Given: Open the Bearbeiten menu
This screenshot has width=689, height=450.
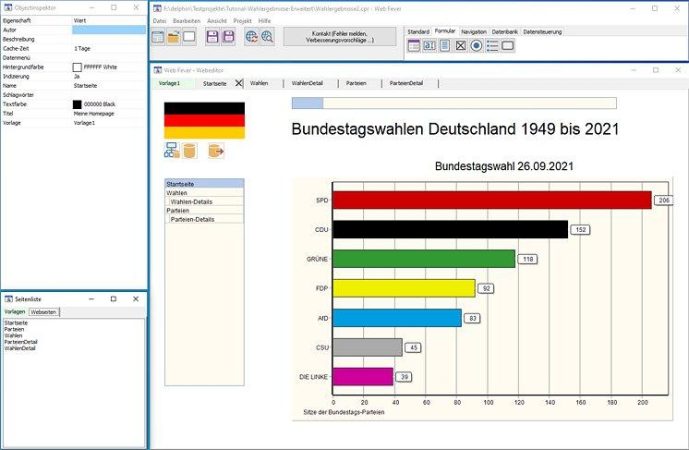Looking at the screenshot, I should pos(186,20).
